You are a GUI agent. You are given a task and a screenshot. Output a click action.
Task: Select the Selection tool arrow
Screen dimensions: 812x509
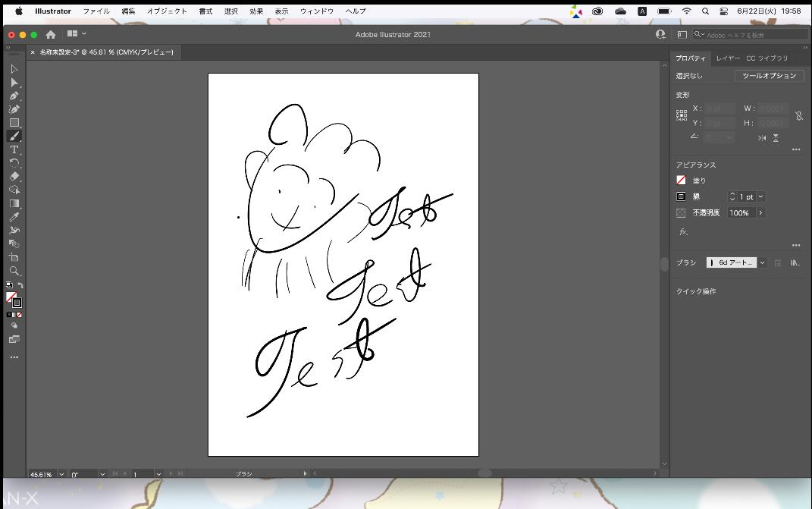[14, 69]
